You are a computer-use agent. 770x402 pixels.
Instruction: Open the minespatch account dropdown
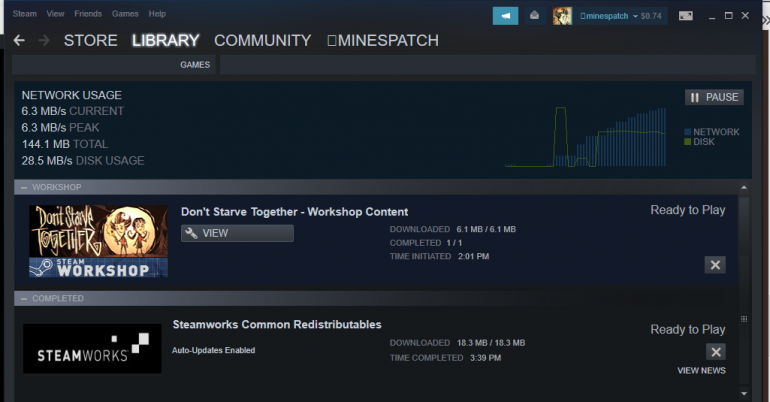[608, 16]
